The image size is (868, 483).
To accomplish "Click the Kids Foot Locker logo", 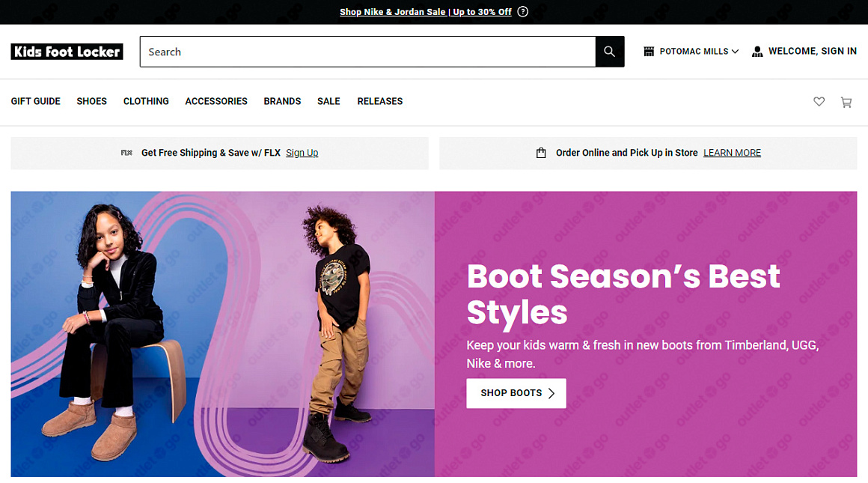I will pos(67,52).
